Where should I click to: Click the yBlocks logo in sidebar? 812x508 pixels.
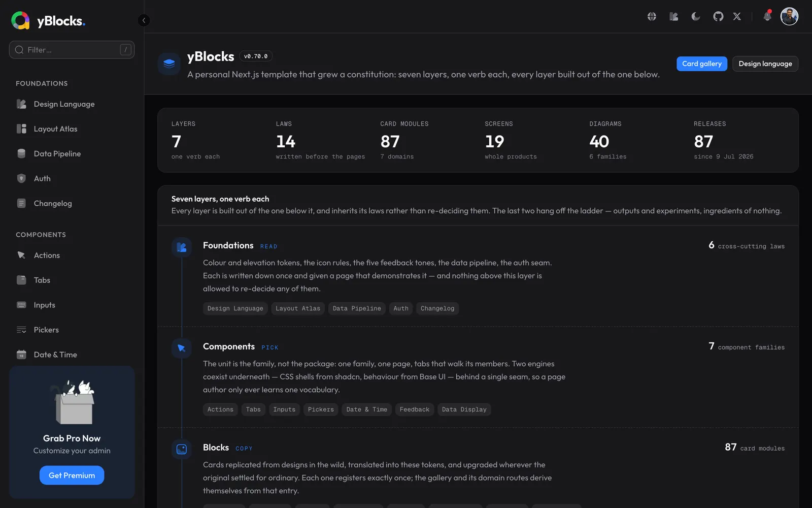point(48,20)
